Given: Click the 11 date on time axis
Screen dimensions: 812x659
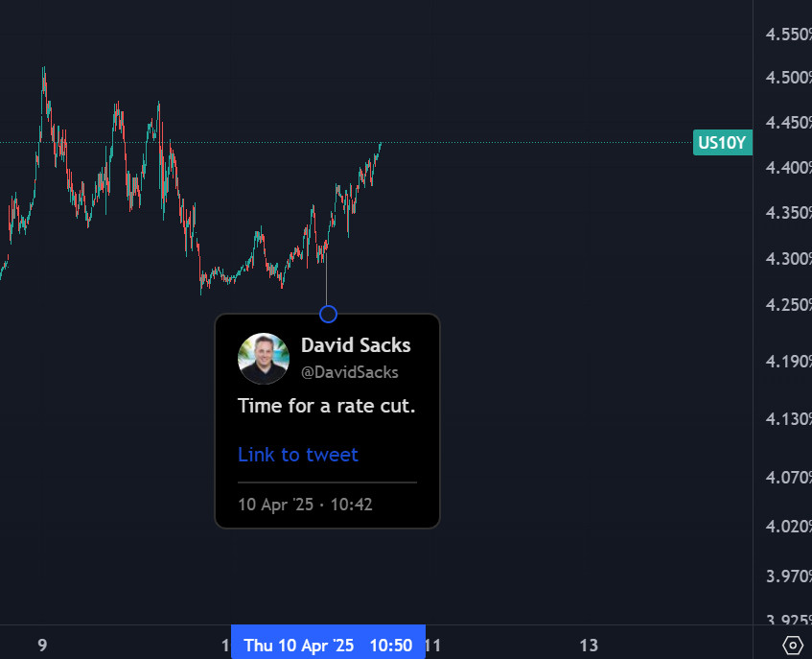Looking at the screenshot, I should point(433,646).
